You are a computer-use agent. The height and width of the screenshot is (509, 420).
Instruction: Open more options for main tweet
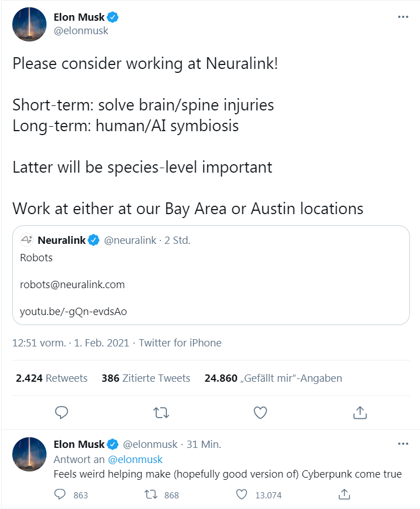coord(403,17)
